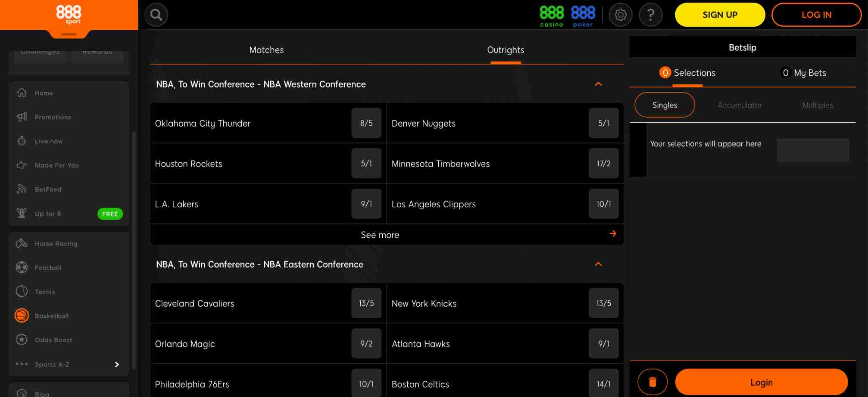Pick Philadelphia 76Ers odds 10/1
Viewport: 868px width, 397px height.
coord(366,383)
